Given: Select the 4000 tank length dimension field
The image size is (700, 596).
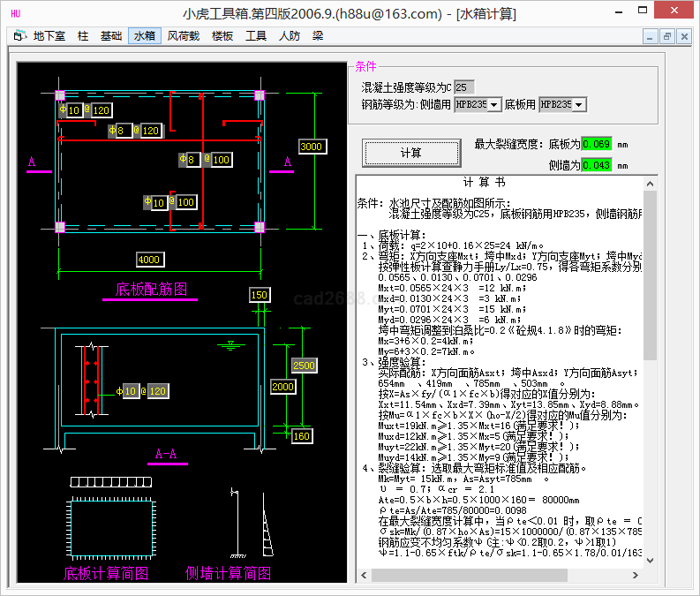Looking at the screenshot, I should (148, 259).
